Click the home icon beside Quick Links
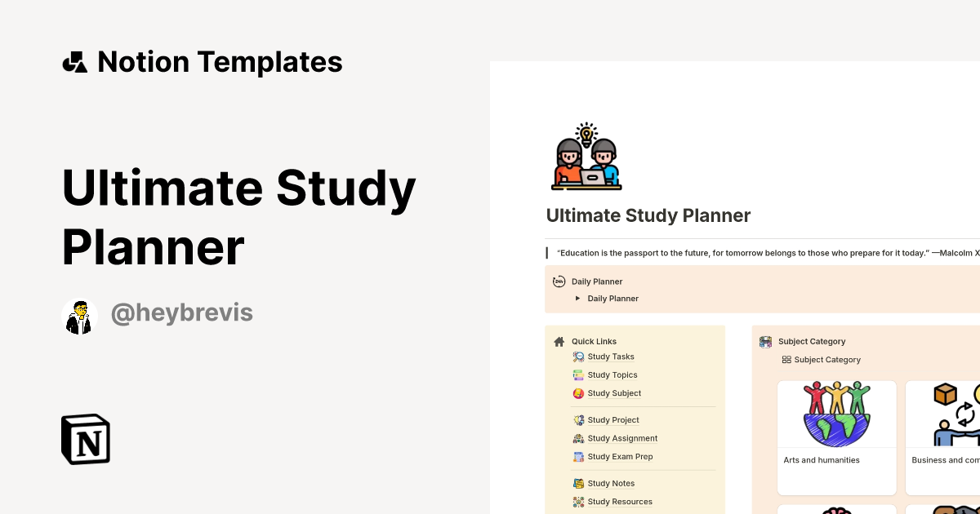This screenshot has width=980, height=514. click(559, 341)
